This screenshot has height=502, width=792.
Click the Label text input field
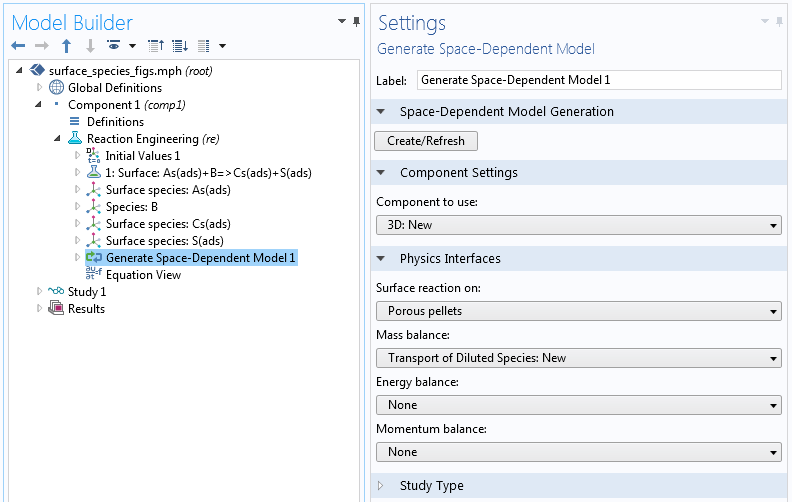(598, 80)
